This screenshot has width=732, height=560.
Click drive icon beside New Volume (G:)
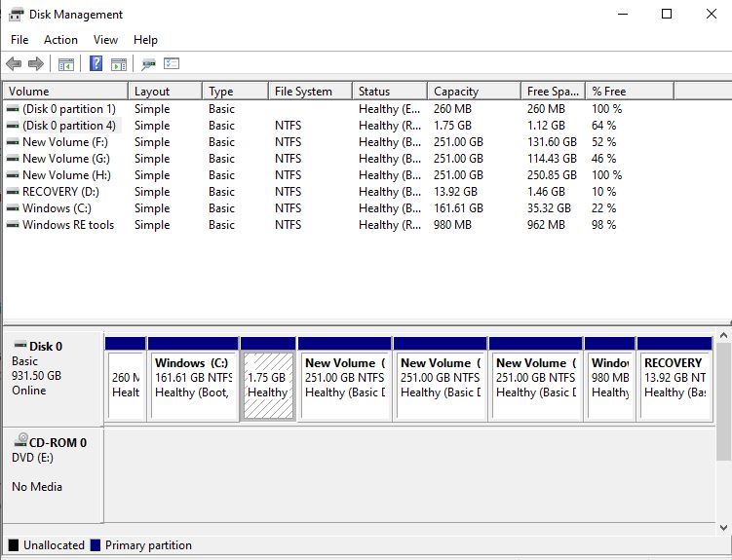tap(13, 159)
